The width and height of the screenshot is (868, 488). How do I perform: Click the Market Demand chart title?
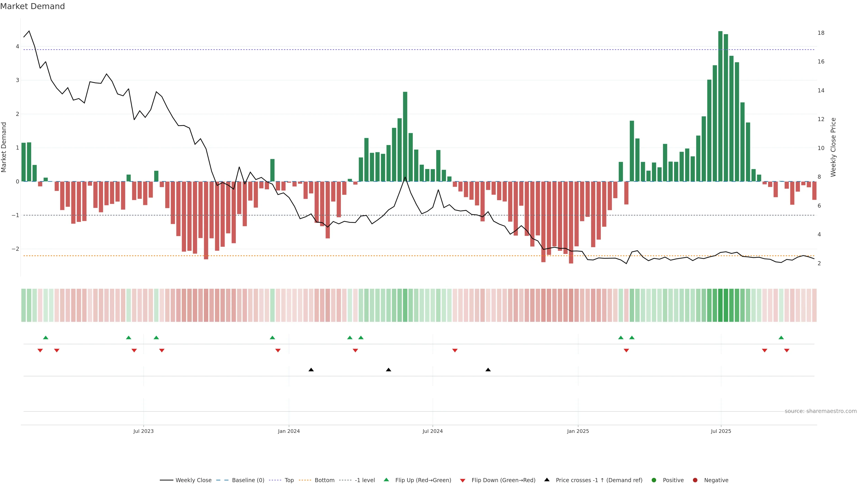point(32,6)
